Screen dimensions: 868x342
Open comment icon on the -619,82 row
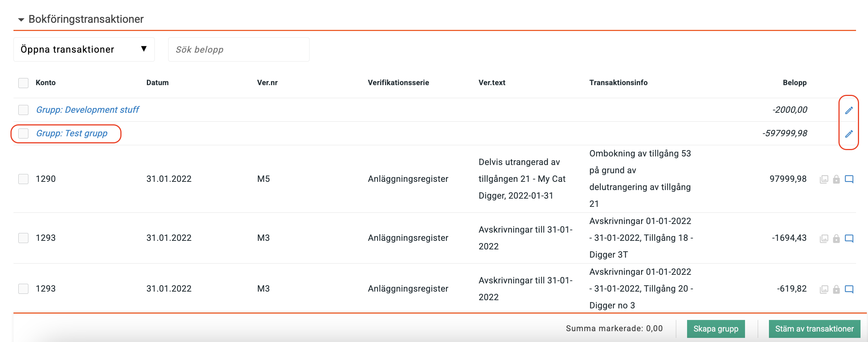849,289
